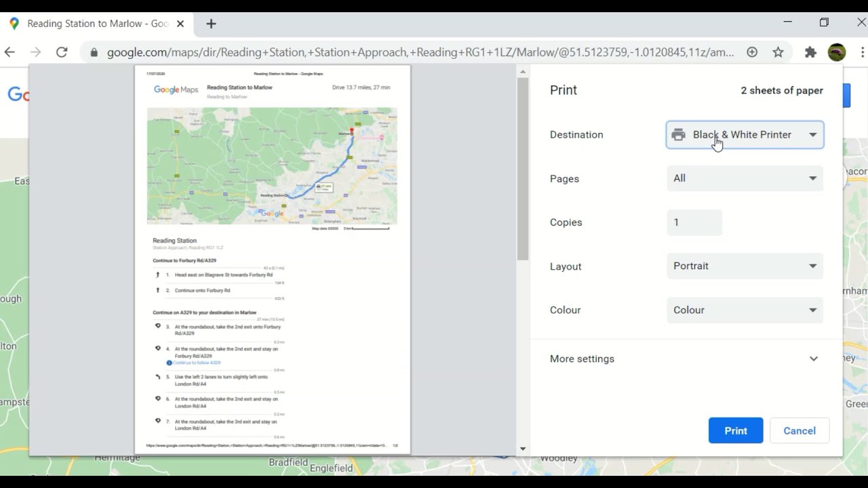Open the Pages dropdown showing All

point(745,178)
